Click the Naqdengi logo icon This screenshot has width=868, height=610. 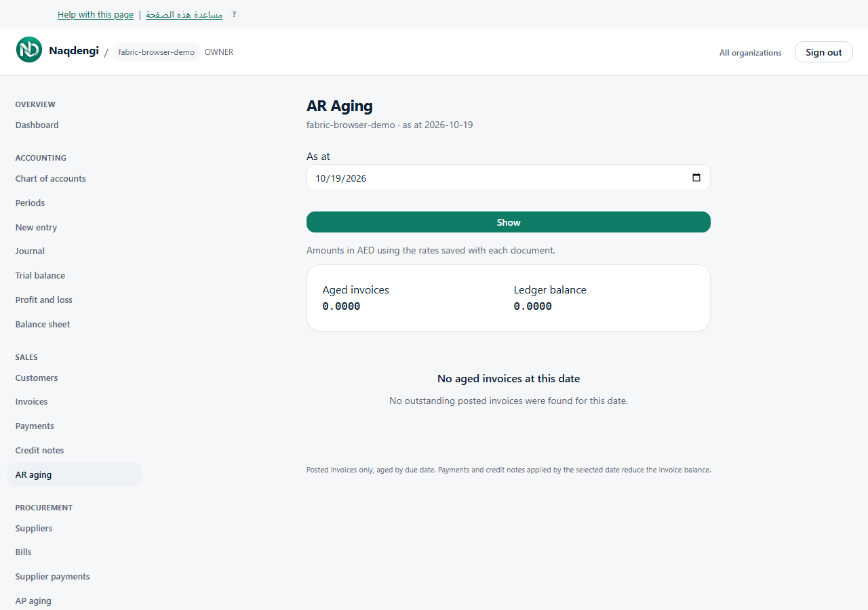point(29,50)
